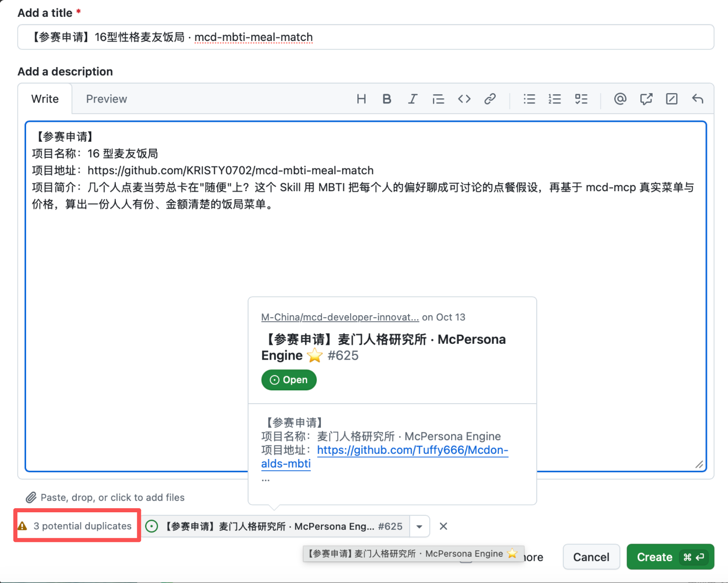Click the description resize handle
The width and height of the screenshot is (728, 583).
699,464
